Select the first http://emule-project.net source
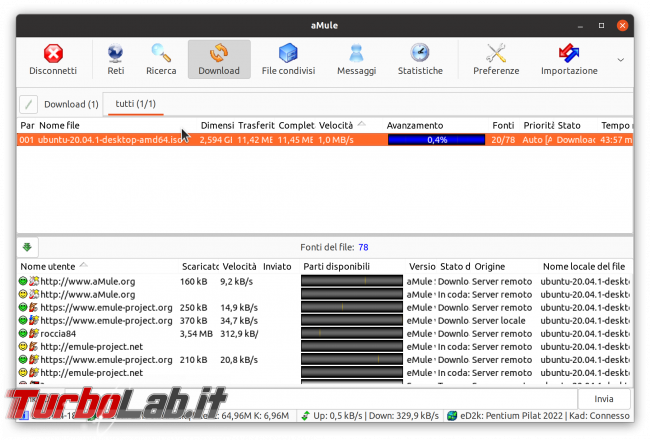This screenshot has width=650, height=440. pyautogui.click(x=325, y=346)
